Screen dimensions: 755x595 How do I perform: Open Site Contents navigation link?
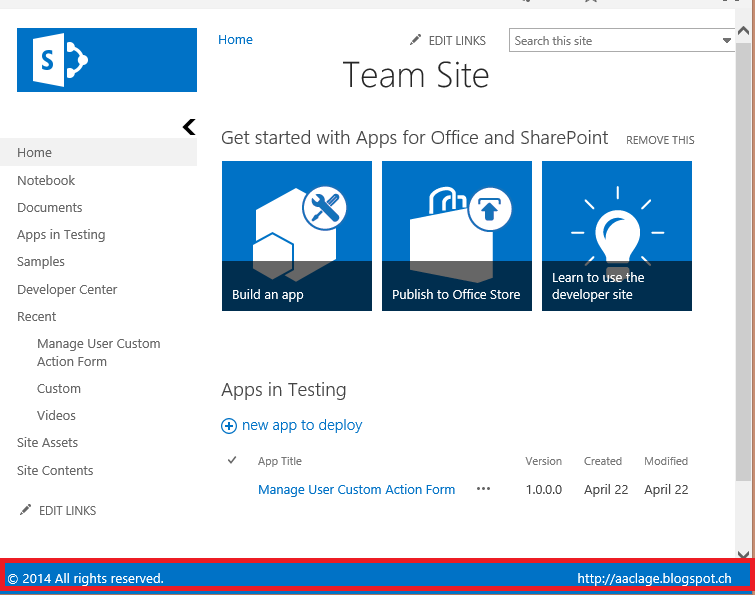[55, 470]
